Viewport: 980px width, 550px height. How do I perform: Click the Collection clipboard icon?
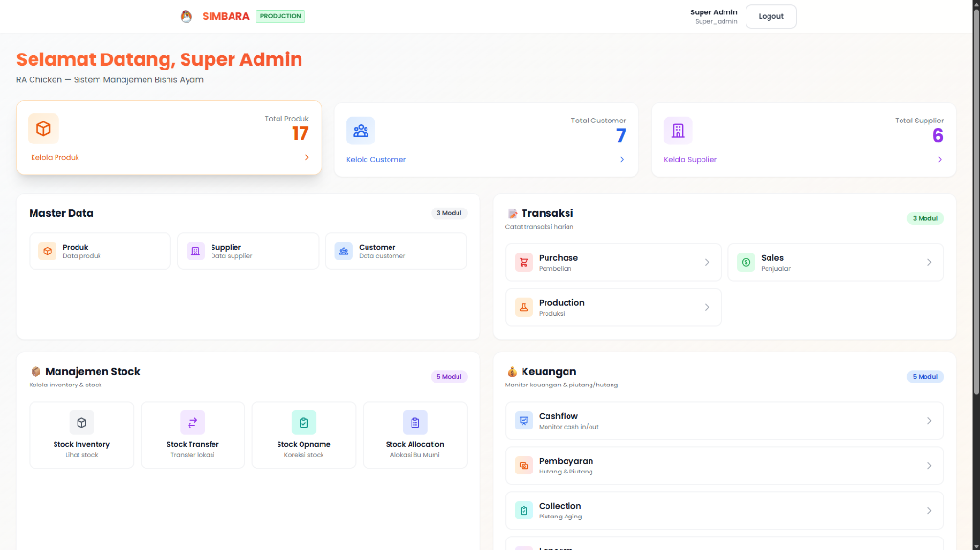pyautogui.click(x=523, y=511)
